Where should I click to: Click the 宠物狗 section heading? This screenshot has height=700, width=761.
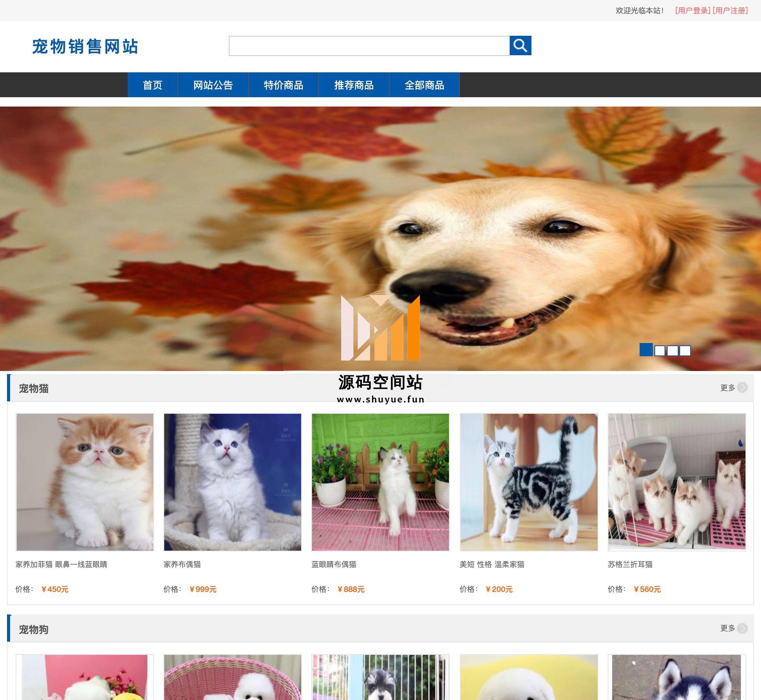tap(34, 629)
